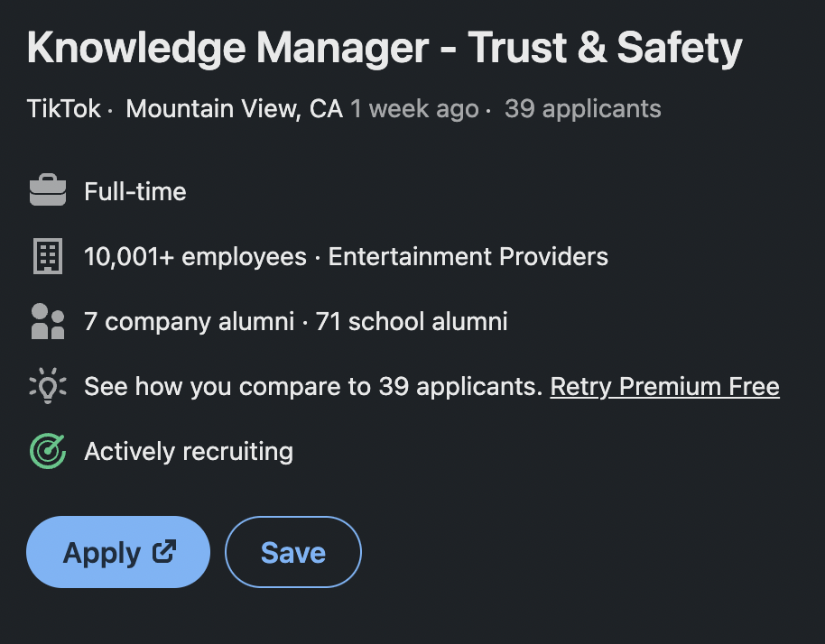Click the people alumni icon
The height and width of the screenshot is (644, 825).
[x=48, y=321]
